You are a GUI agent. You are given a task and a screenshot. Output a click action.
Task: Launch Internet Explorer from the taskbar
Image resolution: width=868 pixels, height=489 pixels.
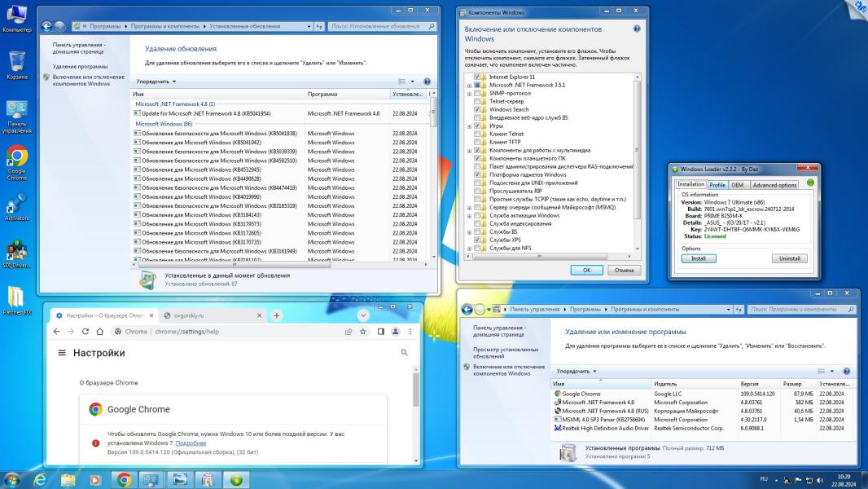coord(39,480)
